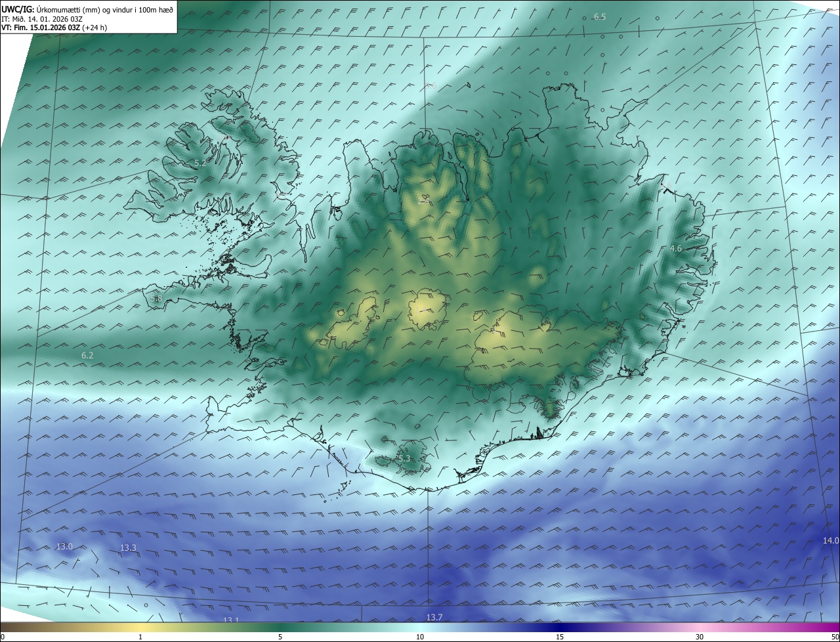The width and height of the screenshot is (840, 642).
Task: Click the 13.7 value label on the map
Action: click(x=434, y=617)
